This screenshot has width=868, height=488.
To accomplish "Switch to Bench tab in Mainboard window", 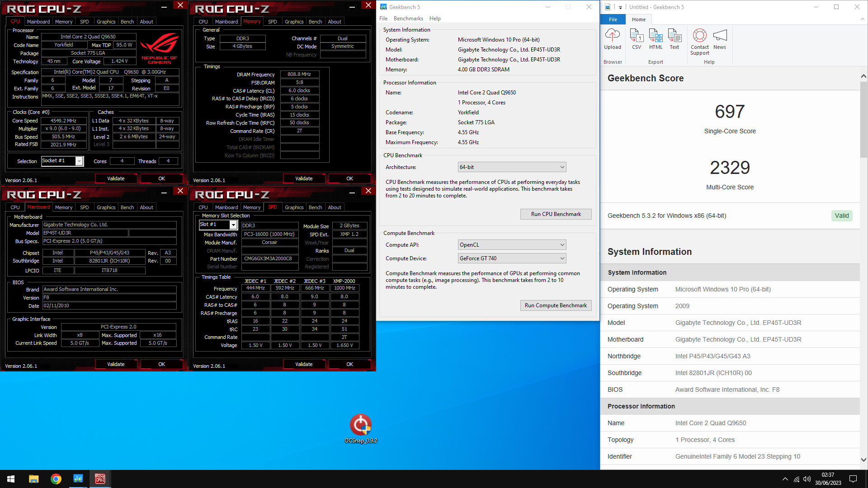I will coord(127,207).
